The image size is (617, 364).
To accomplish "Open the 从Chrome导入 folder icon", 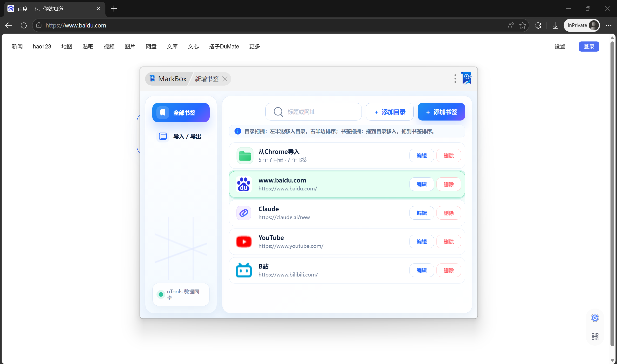I will (245, 155).
